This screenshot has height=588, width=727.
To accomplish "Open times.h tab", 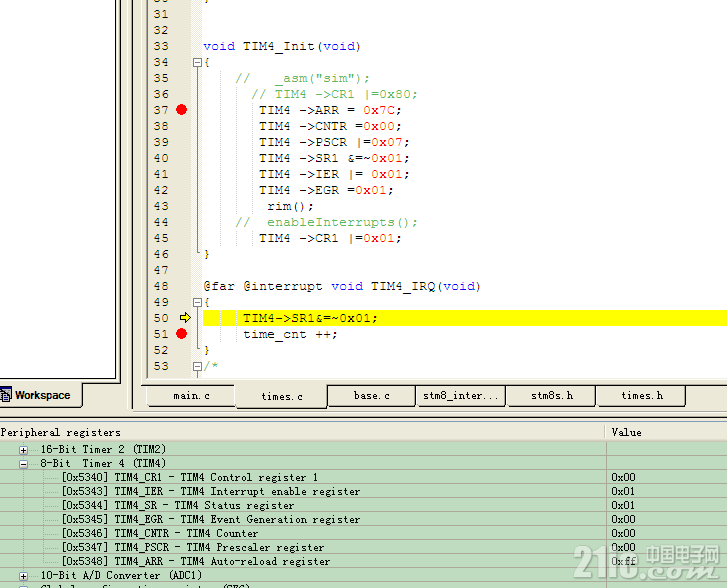I will tap(642, 396).
